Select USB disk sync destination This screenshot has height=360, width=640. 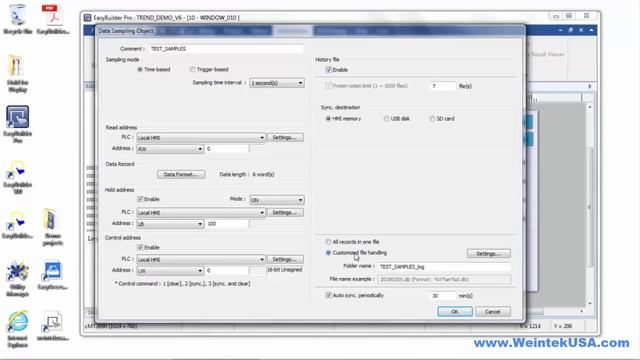click(386, 119)
